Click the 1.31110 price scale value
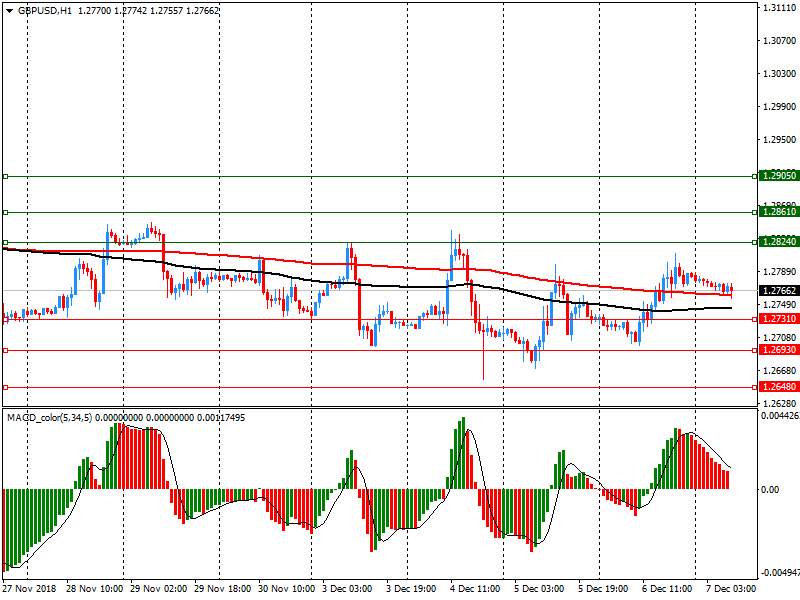The image size is (800, 600). point(780,7)
